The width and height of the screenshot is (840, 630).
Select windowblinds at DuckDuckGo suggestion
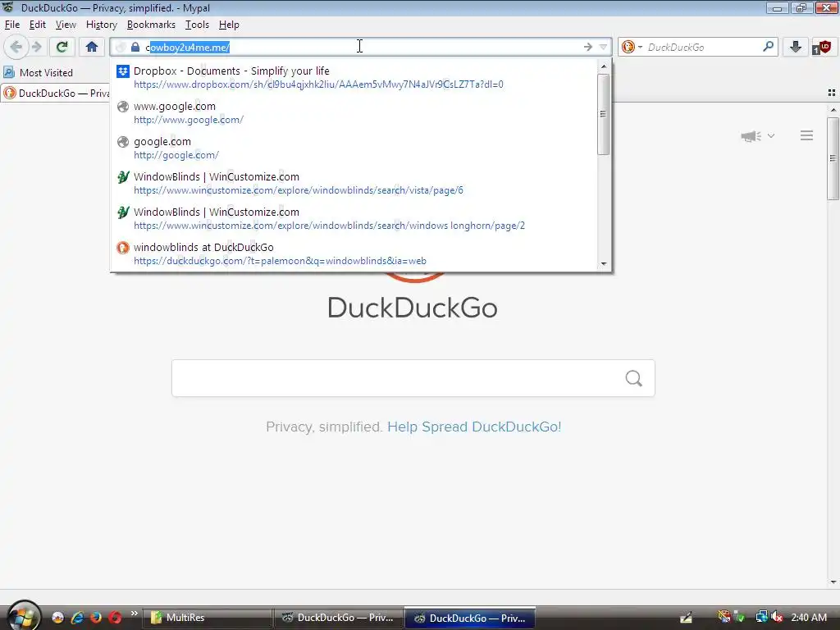point(354,254)
